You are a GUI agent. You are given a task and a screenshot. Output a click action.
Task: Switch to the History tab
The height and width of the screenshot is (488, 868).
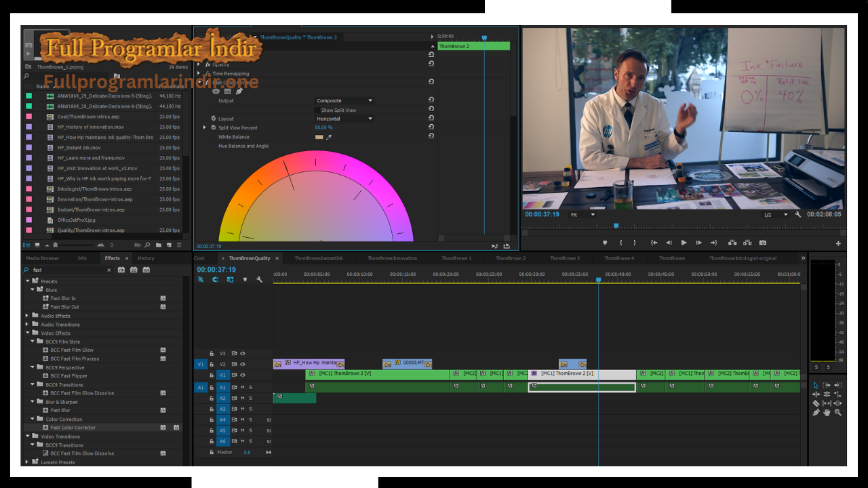pos(146,258)
